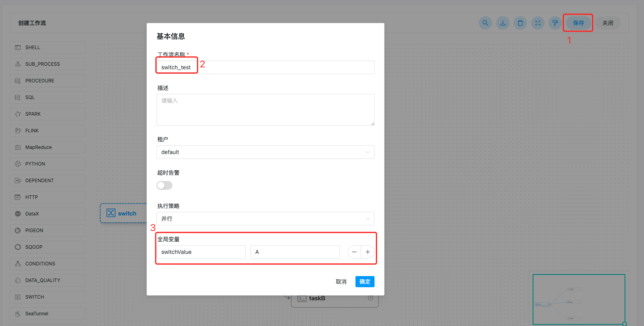Viewport: 644px width, 326px height.
Task: Select the DataX task type
Action: pos(48,214)
